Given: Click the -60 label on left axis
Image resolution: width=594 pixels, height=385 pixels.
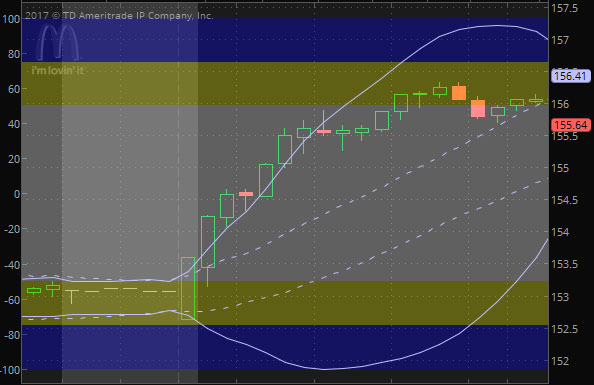Looking at the screenshot, I should tap(12, 300).
